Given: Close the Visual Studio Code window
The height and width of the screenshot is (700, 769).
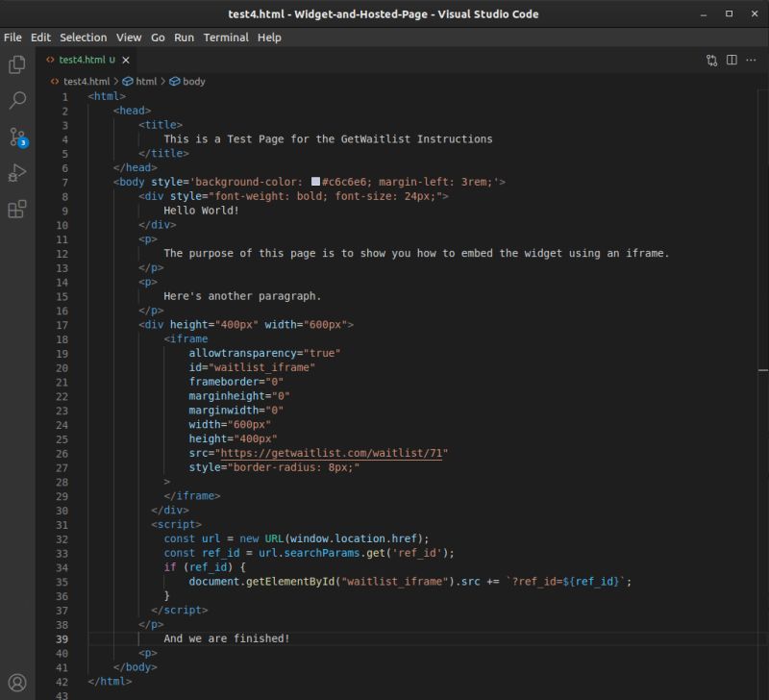Looking at the screenshot, I should click(x=755, y=14).
